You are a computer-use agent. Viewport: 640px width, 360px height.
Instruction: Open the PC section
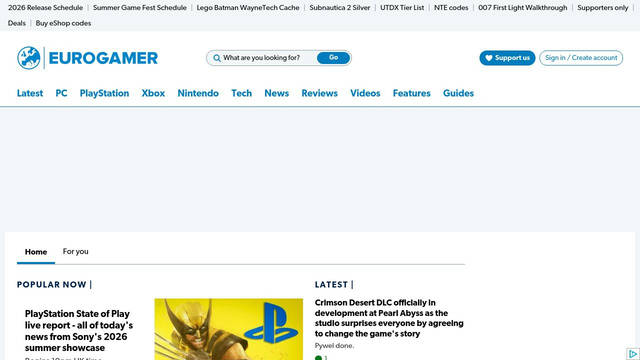(x=61, y=93)
